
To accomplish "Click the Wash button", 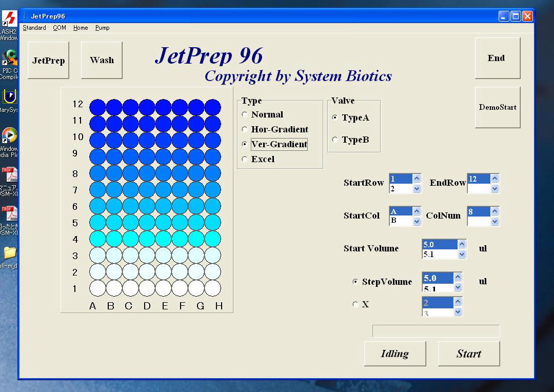I will (102, 60).
